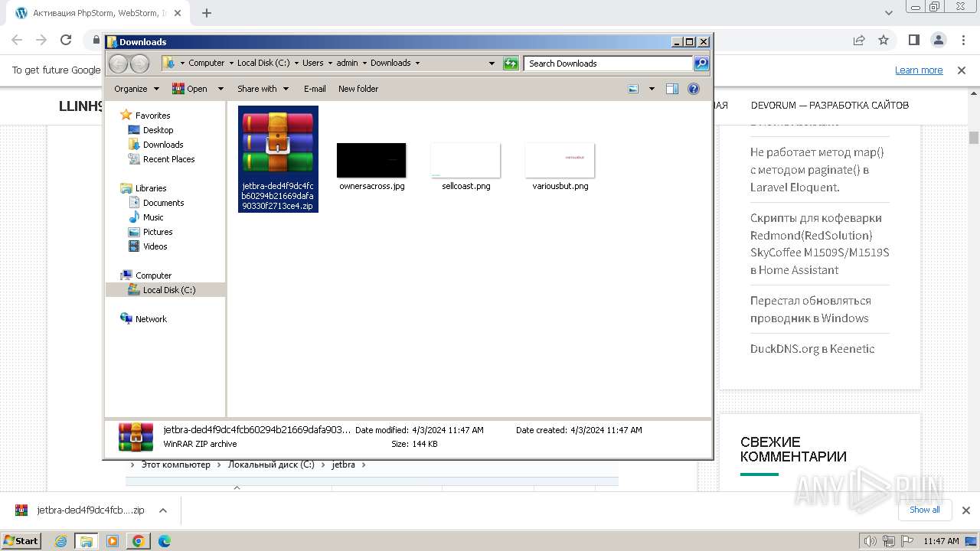Viewport: 980px width, 551px height.
Task: Open Explorer help question mark icon
Action: click(694, 89)
